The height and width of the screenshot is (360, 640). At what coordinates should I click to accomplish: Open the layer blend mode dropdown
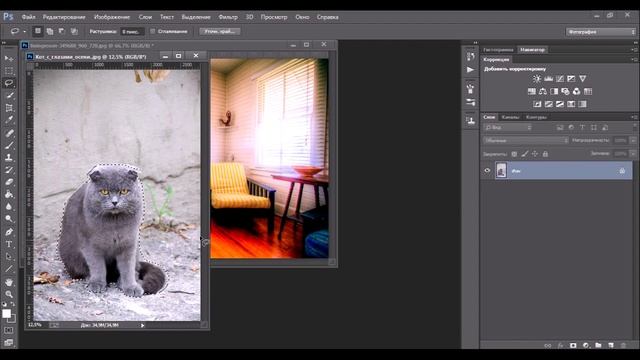[x=526, y=140]
